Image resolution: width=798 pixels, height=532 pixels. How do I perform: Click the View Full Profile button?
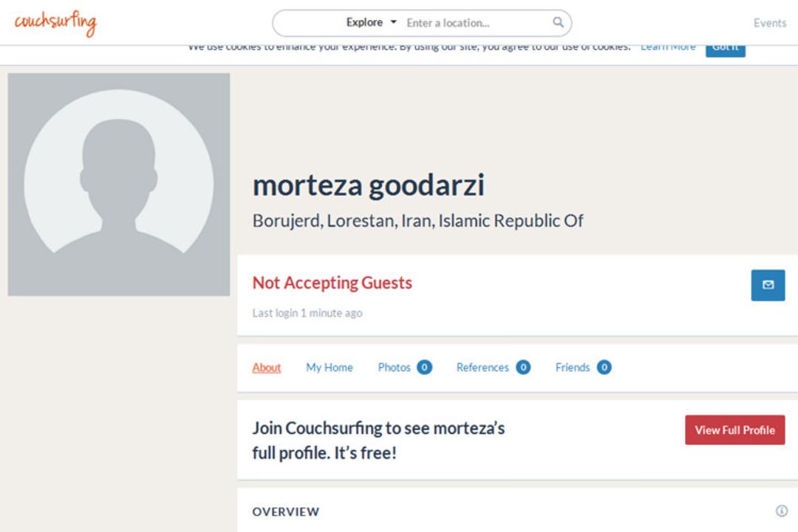pos(735,430)
